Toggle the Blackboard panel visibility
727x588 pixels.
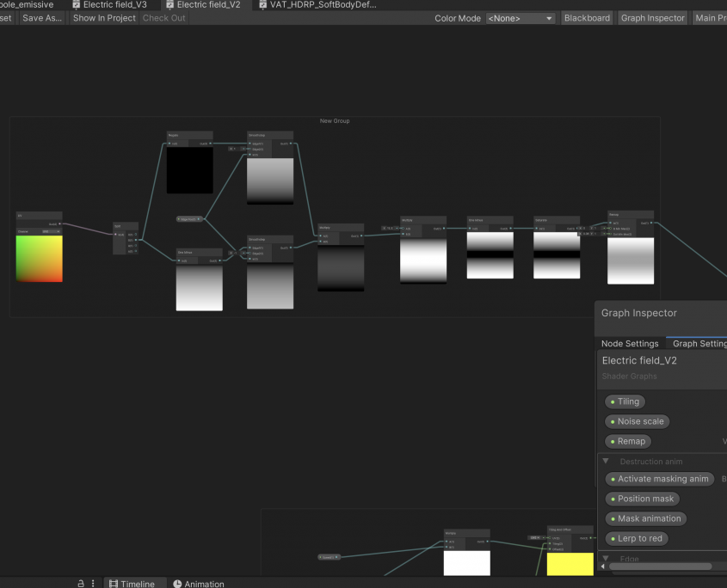(x=587, y=18)
